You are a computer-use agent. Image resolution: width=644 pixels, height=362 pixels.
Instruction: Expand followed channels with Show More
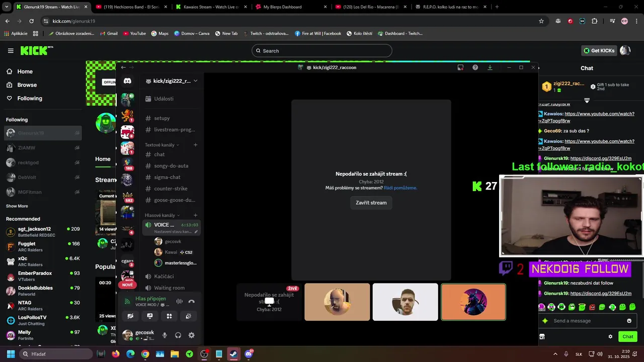(x=17, y=206)
